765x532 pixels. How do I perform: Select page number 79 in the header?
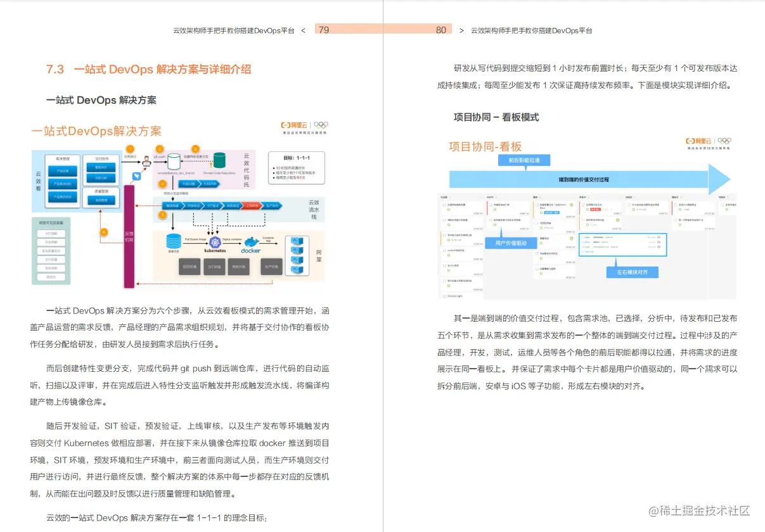pos(323,30)
